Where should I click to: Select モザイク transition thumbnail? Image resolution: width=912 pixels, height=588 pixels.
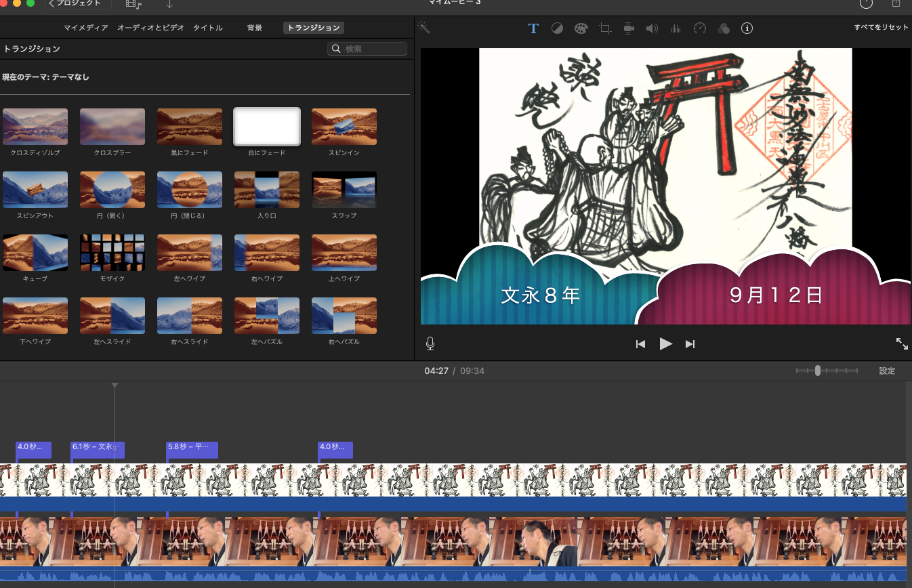(x=112, y=253)
